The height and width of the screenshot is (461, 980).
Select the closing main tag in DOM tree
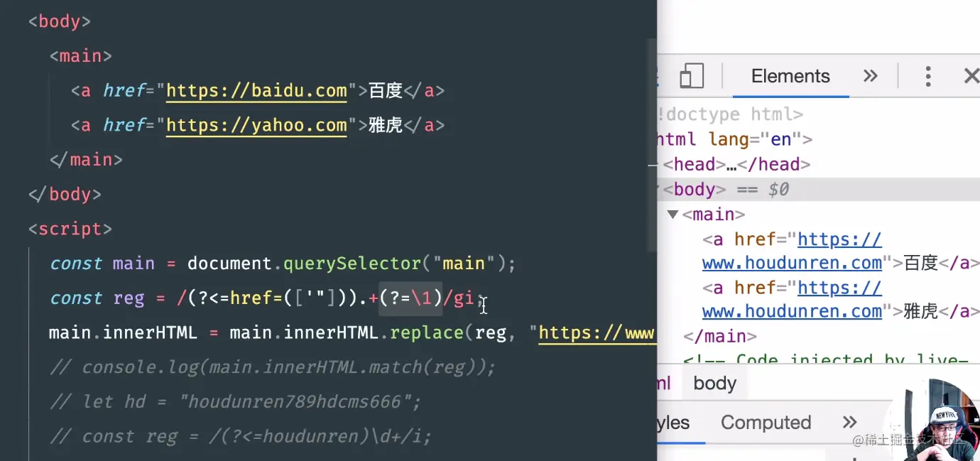click(720, 336)
